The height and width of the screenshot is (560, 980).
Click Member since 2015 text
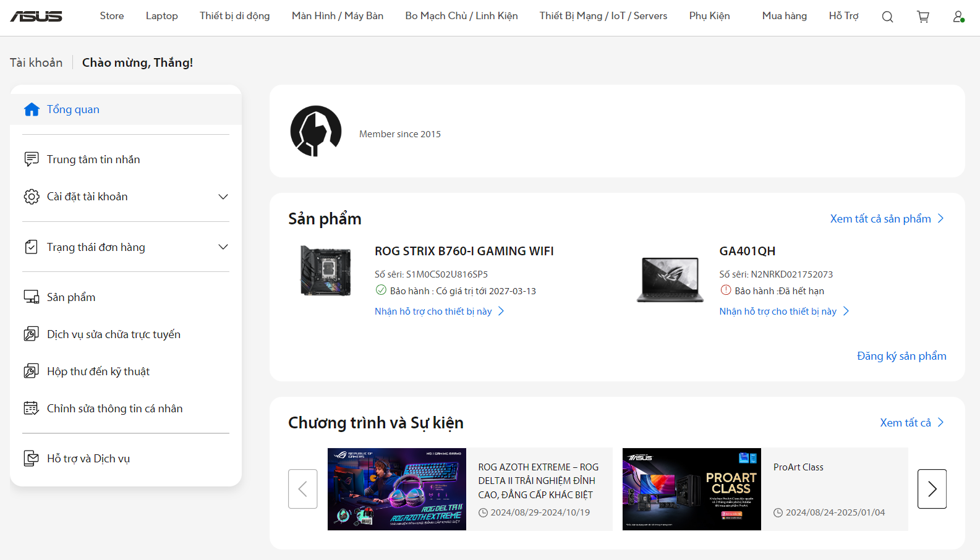click(x=400, y=134)
